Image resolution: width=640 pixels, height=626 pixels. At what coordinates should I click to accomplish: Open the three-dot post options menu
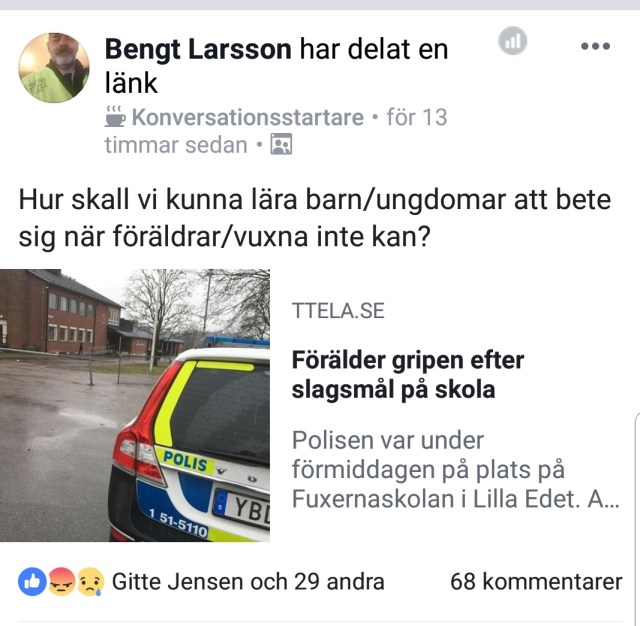(x=596, y=46)
